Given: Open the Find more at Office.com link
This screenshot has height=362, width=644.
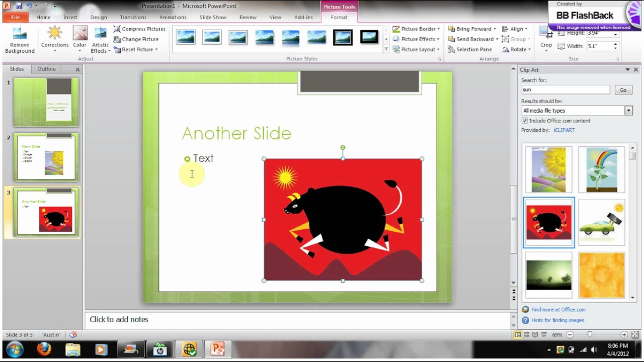Looking at the screenshot, I should pyautogui.click(x=558, y=310).
